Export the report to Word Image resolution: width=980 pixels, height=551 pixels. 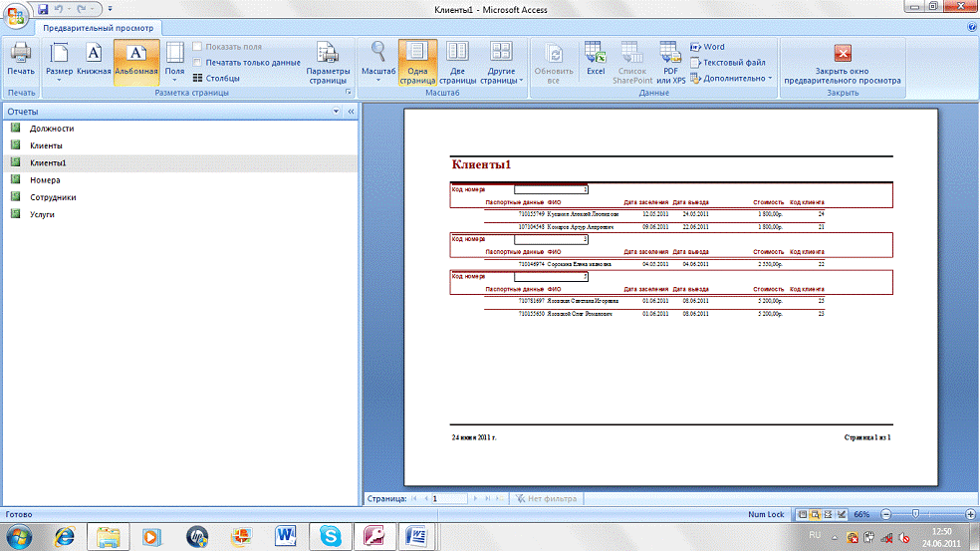(x=707, y=46)
